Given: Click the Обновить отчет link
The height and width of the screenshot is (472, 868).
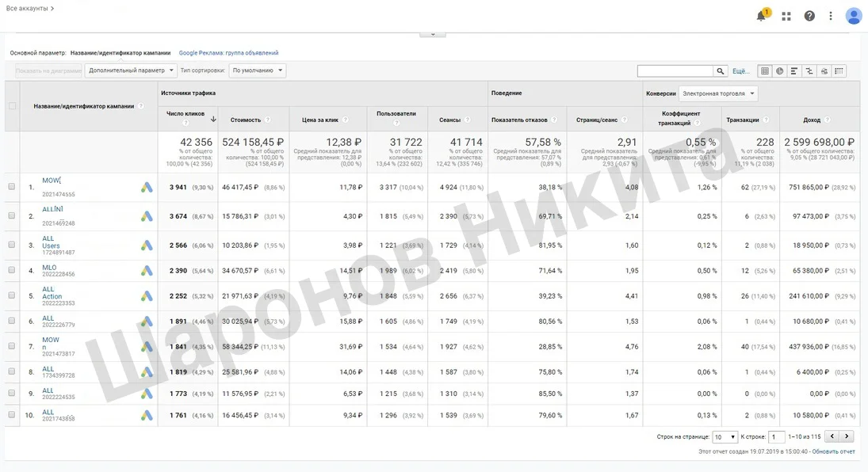Looking at the screenshot, I should [833, 451].
